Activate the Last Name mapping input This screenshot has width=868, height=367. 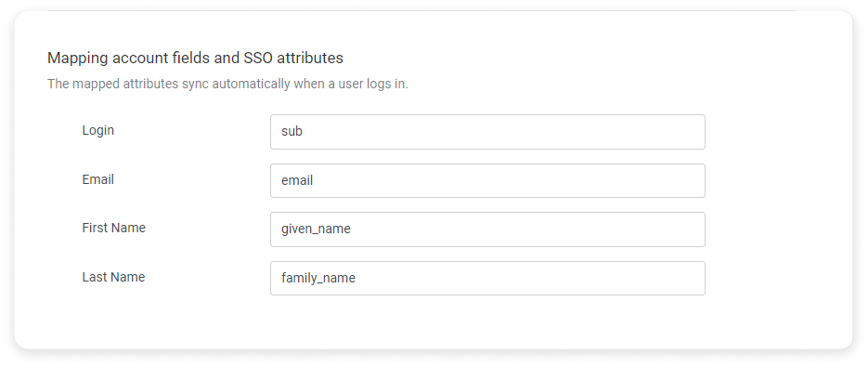click(x=487, y=279)
